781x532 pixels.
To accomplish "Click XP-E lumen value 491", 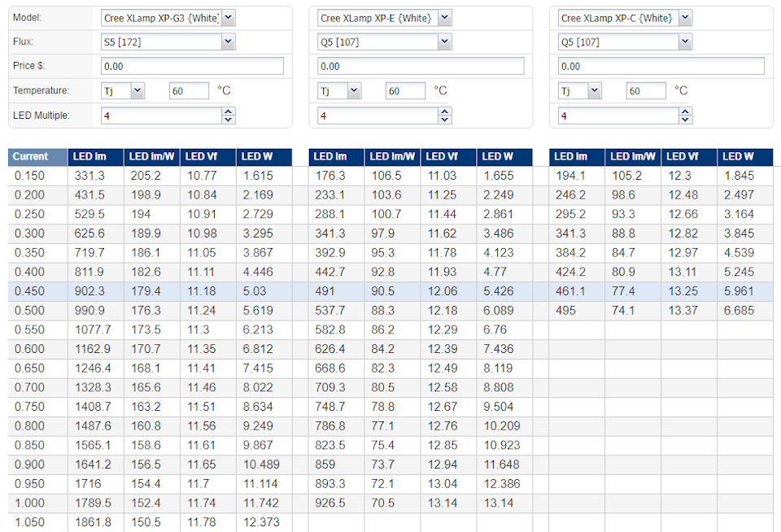I will click(325, 291).
